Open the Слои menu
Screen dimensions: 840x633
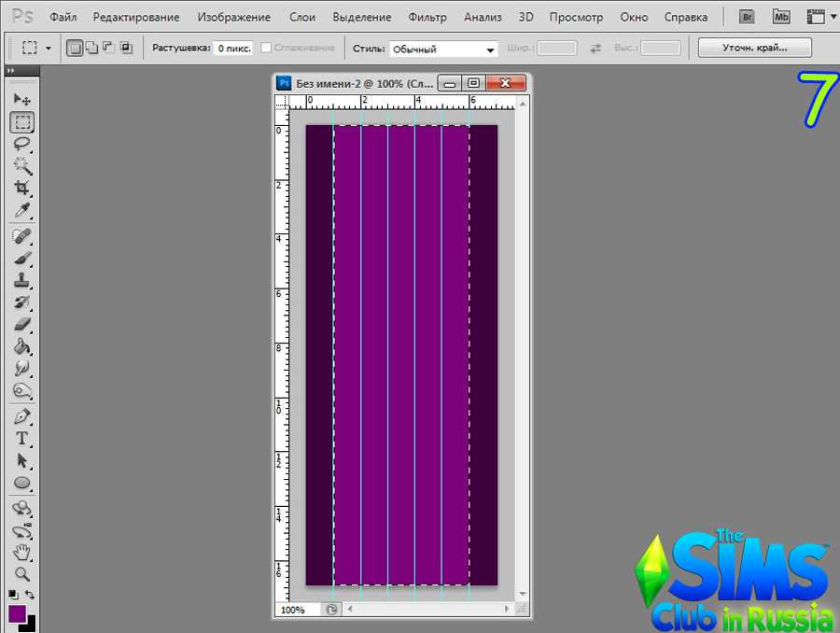point(301,17)
